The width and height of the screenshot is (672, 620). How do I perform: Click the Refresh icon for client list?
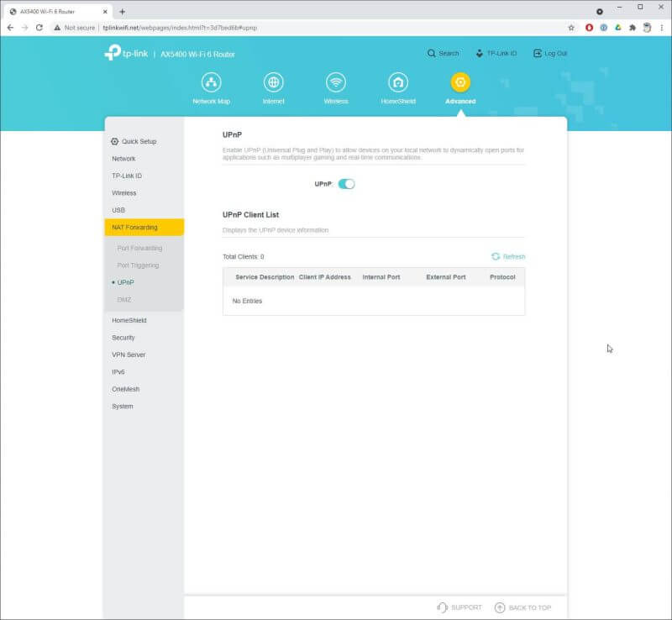click(x=496, y=256)
